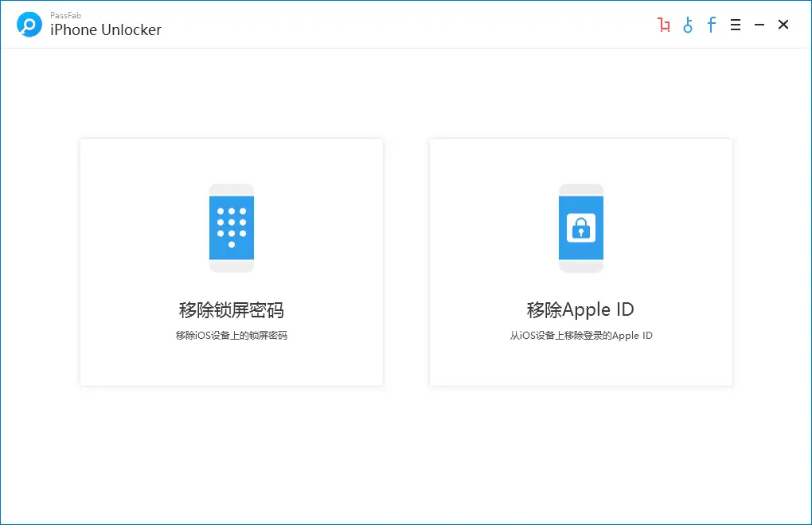Close the iPhone Unlocker window
The image size is (812, 525).
coord(783,25)
